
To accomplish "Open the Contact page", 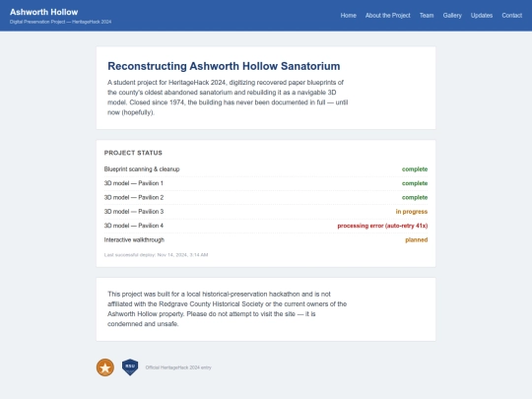I will [x=512, y=15].
